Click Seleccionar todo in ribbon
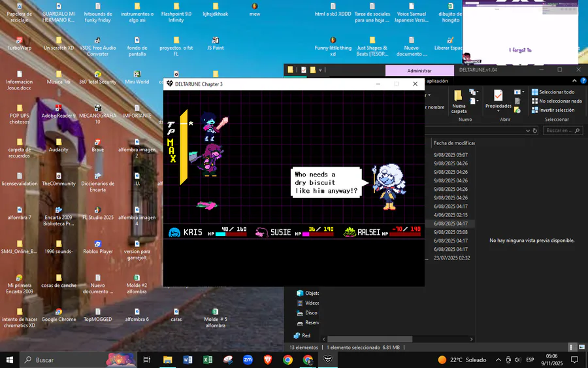This screenshot has height=368, width=588. 553,92
